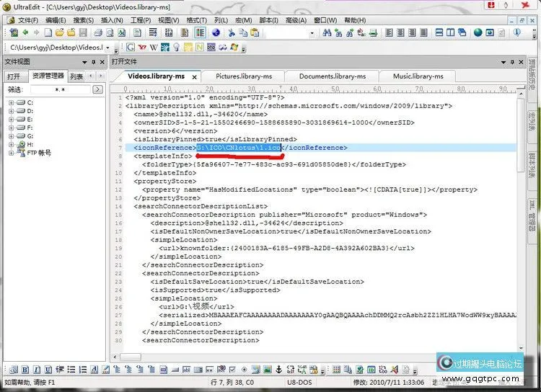Click the Yahoo search toolbar icon

coord(143,47)
